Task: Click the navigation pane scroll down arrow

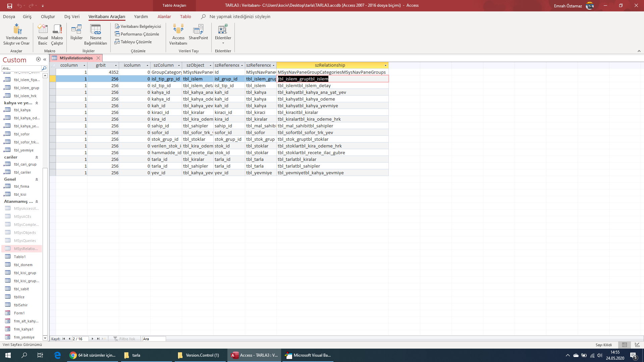Action: pos(45,338)
